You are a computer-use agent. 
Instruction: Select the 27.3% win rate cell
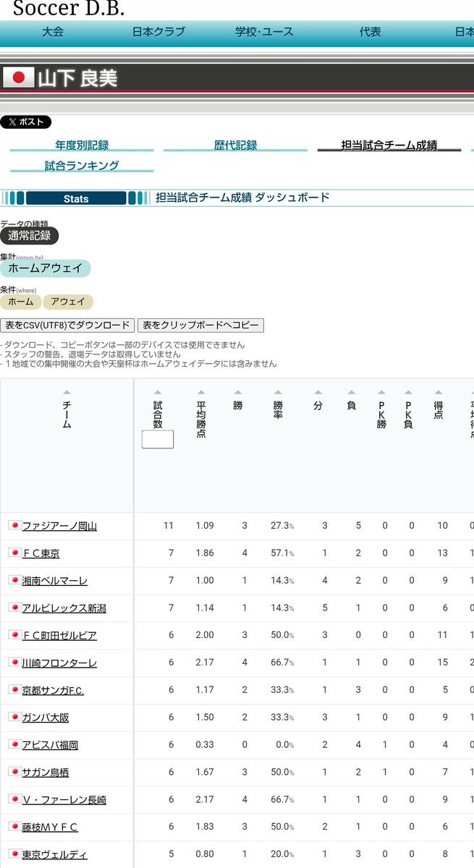(x=282, y=526)
